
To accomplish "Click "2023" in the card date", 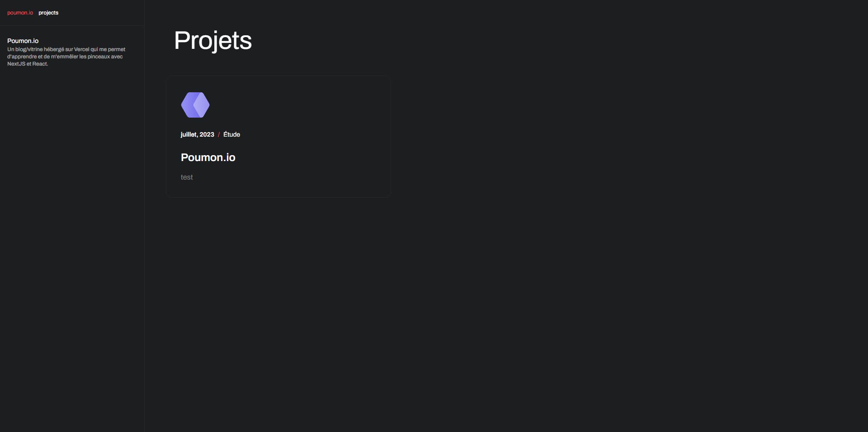I will click(207, 134).
